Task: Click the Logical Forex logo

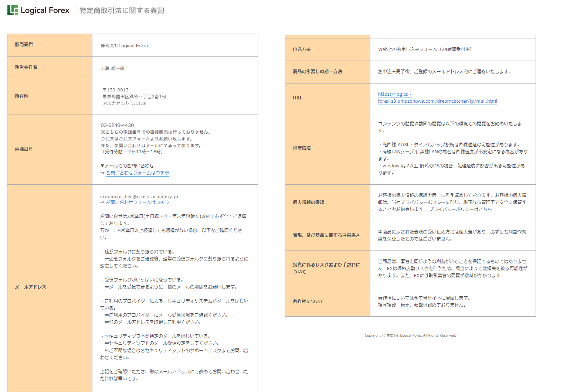Action: (x=38, y=10)
